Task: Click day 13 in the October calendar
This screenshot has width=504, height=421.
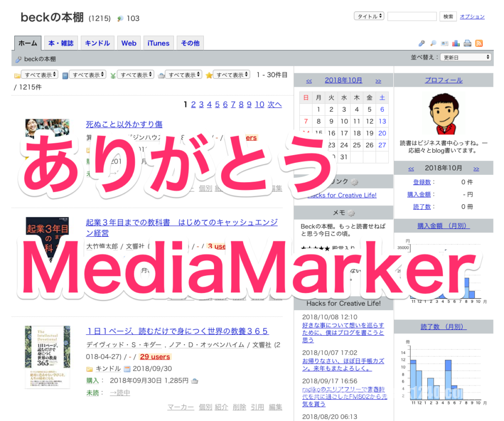Action: 382,121
